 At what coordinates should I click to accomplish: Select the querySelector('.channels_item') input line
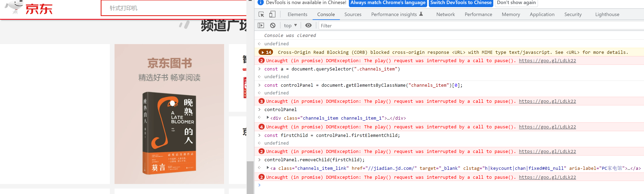(332, 69)
